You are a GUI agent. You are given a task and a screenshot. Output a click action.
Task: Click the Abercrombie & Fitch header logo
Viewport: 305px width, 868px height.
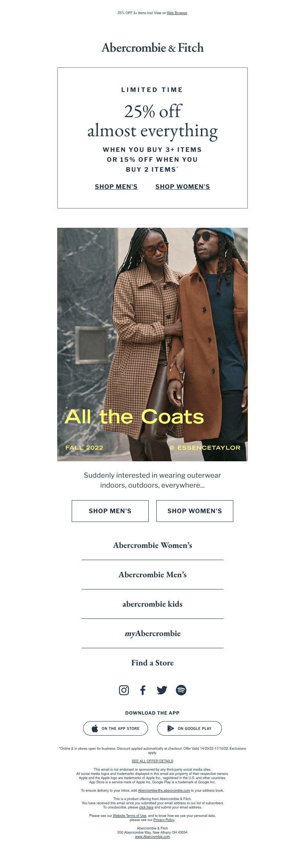click(152, 48)
